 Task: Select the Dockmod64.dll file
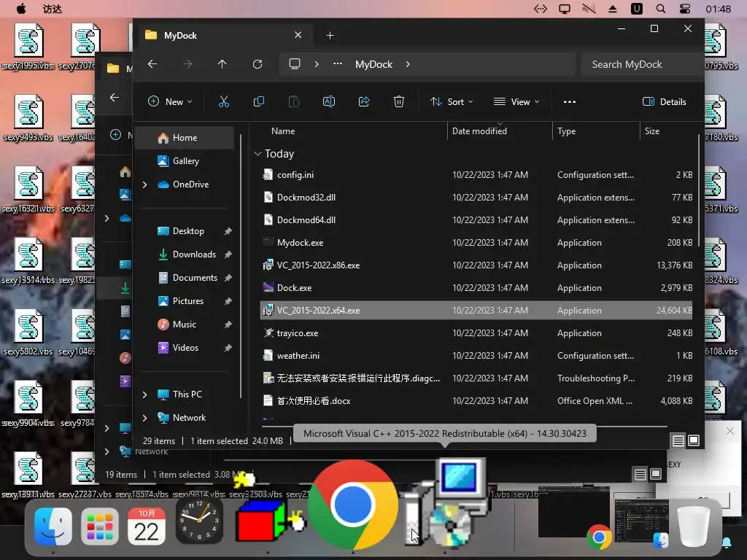[476, 220]
